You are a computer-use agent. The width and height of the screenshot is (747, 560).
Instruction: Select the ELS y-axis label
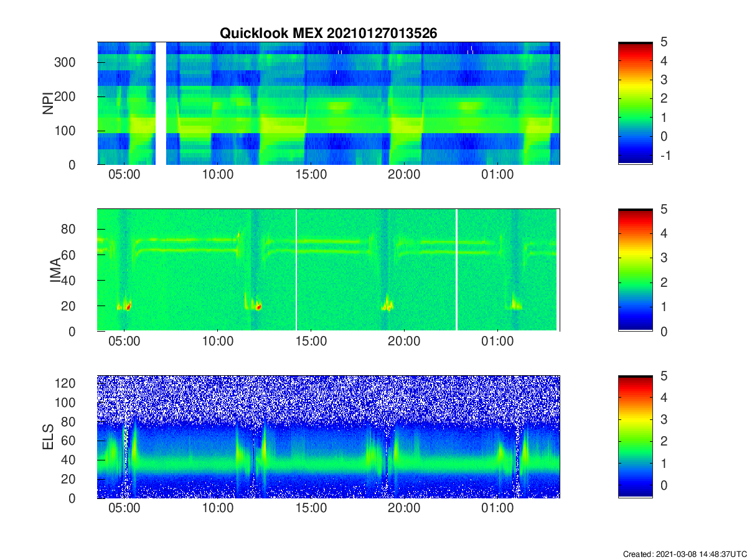(x=47, y=437)
